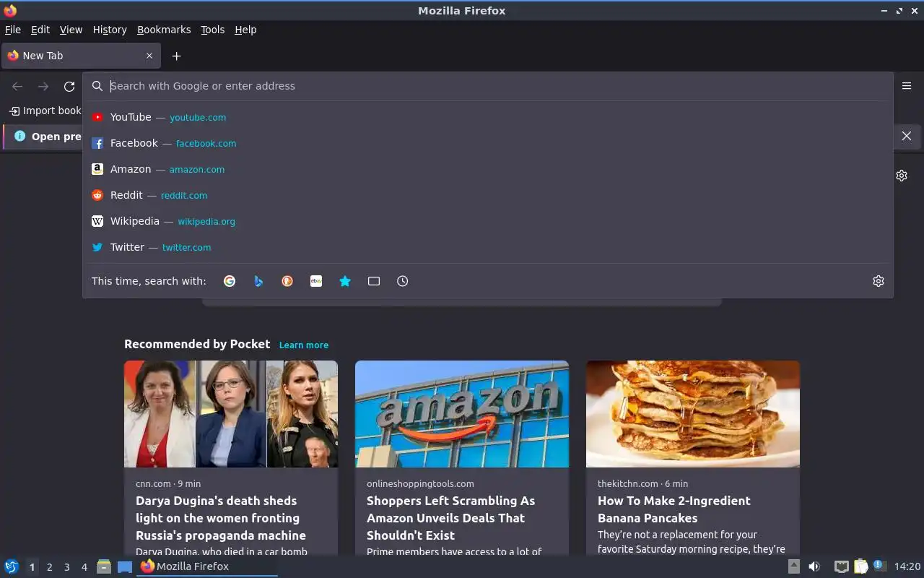Open banana pancakes article thumbnail
This screenshot has height=578, width=924.
tap(693, 414)
